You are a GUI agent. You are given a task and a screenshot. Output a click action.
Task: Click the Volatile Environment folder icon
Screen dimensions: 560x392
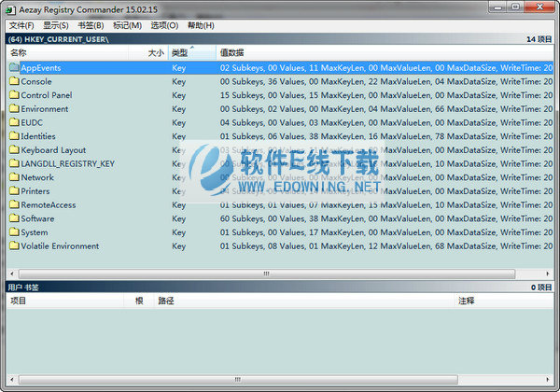coord(13,246)
